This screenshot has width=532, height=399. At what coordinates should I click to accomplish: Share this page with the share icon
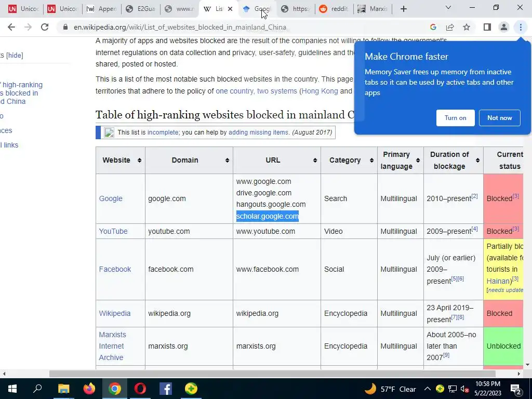point(450,27)
